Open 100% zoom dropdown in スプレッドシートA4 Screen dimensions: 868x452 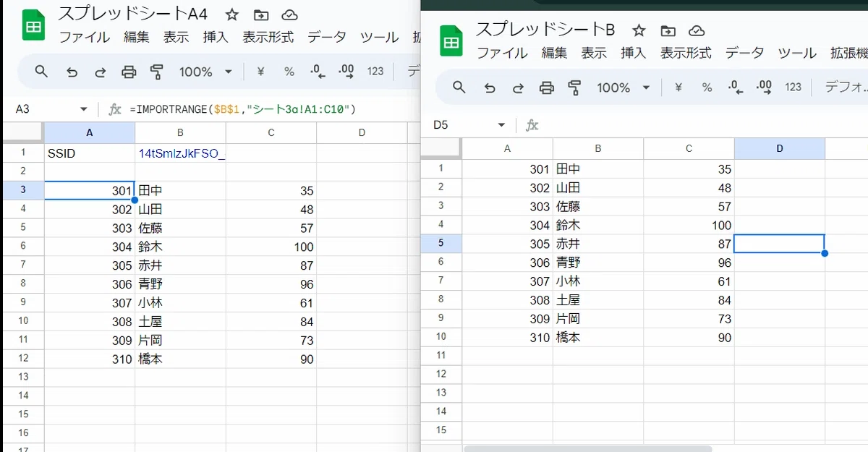point(205,72)
